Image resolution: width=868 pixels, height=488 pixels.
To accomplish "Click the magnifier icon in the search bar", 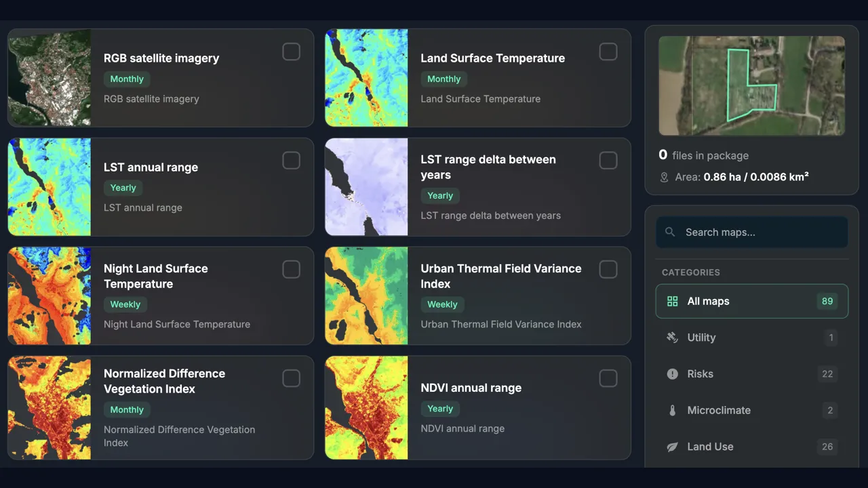I will pyautogui.click(x=670, y=232).
